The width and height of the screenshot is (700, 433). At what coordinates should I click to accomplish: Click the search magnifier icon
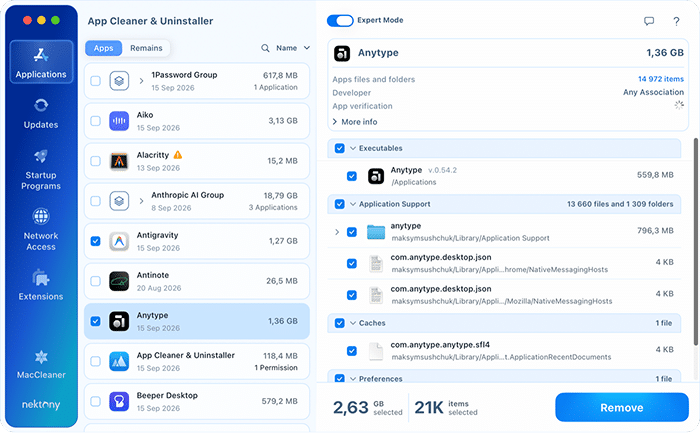pos(265,48)
